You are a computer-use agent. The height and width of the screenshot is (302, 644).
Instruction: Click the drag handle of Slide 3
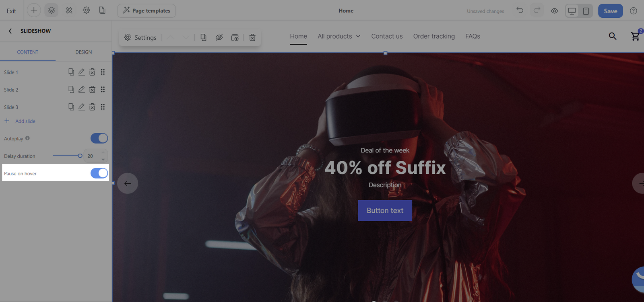click(103, 107)
